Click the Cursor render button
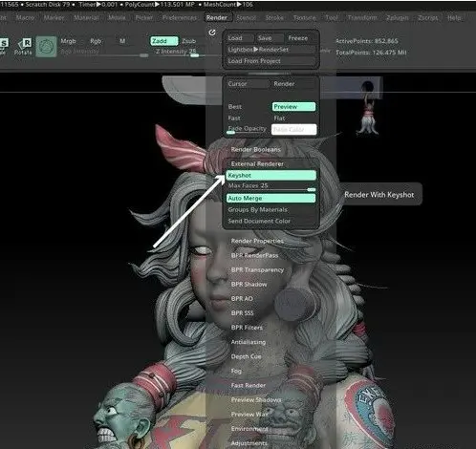 tap(248, 84)
